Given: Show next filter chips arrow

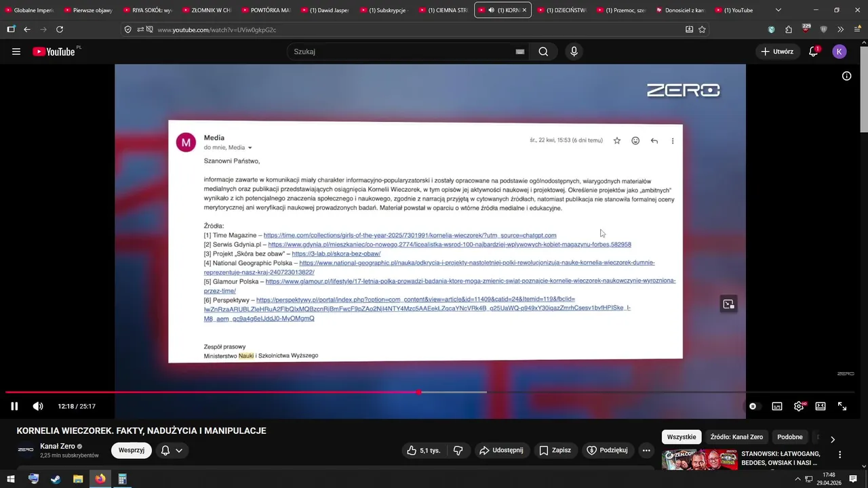Looking at the screenshot, I should 833,439.
